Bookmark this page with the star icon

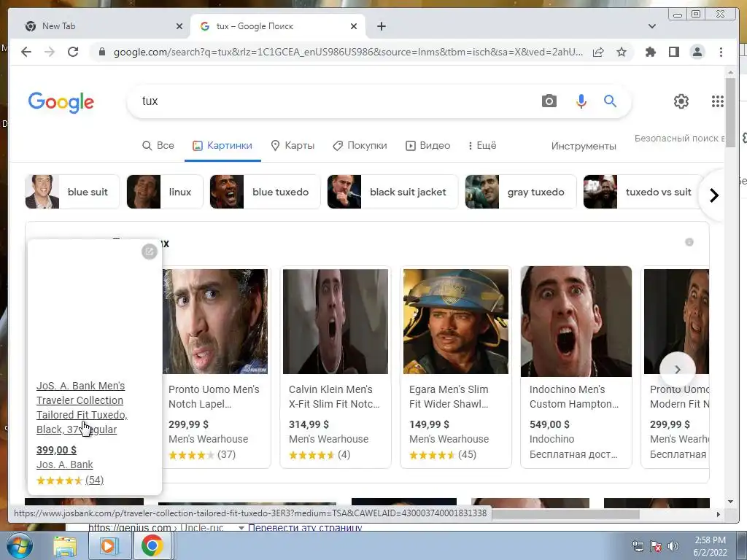(x=622, y=52)
